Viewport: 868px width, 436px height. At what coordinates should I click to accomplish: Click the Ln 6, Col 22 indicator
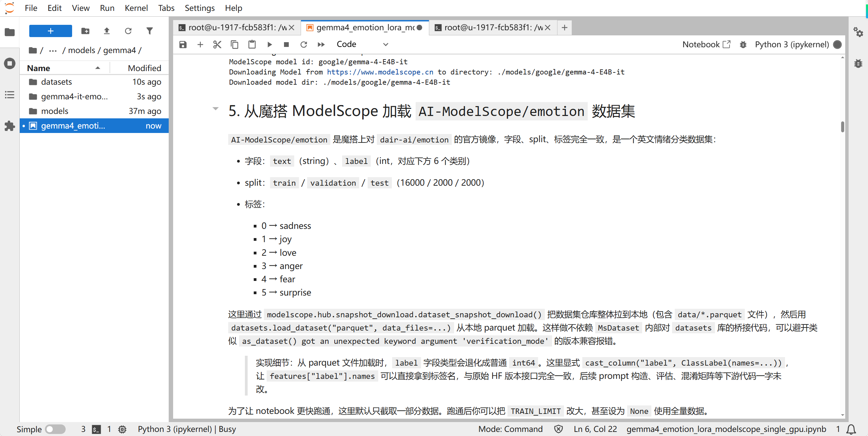[595, 429]
